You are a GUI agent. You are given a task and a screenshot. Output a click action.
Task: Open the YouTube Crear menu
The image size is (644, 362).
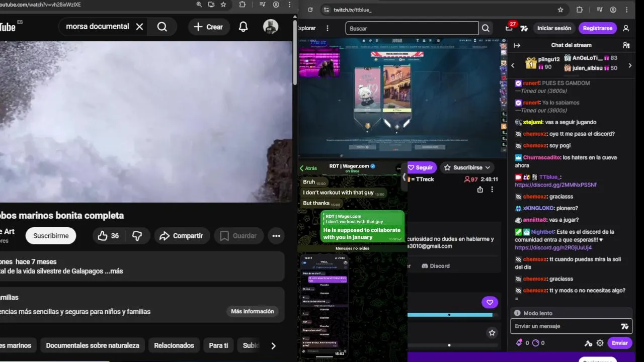click(x=208, y=27)
